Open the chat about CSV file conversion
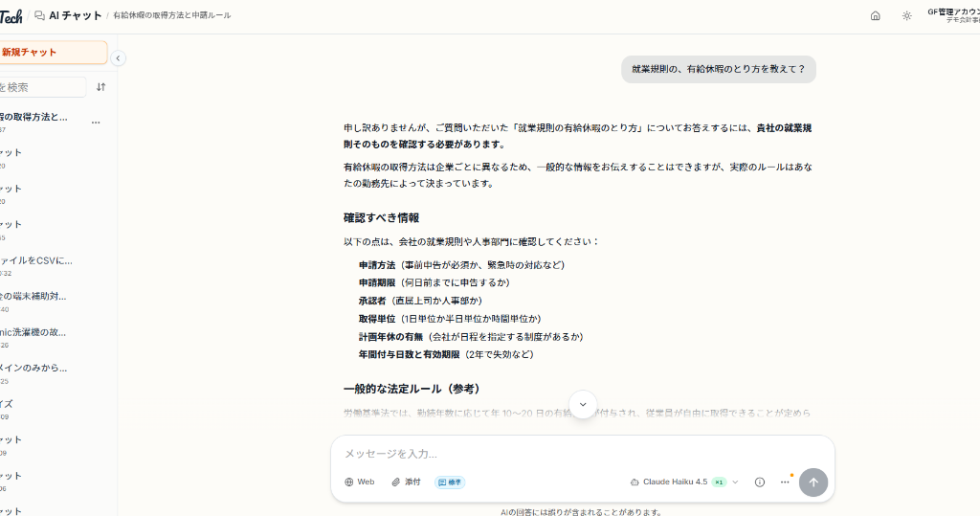The width and height of the screenshot is (980, 516). (36, 265)
